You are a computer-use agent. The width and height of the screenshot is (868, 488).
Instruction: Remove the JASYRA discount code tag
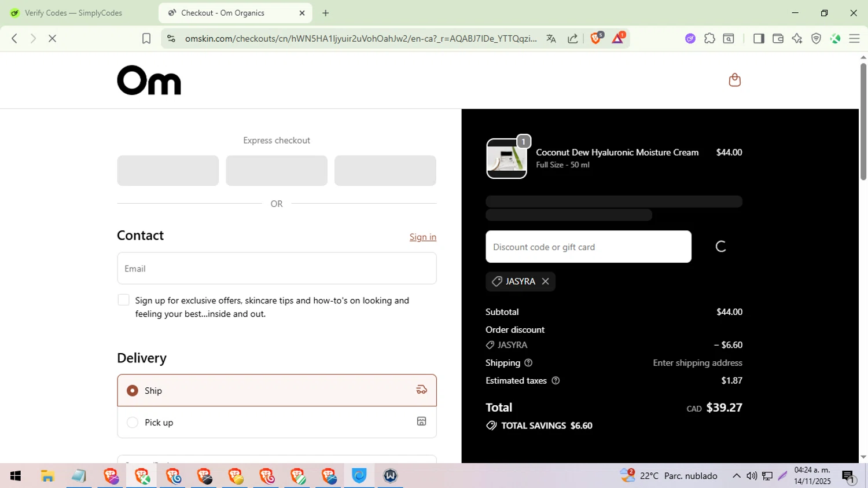(545, 281)
